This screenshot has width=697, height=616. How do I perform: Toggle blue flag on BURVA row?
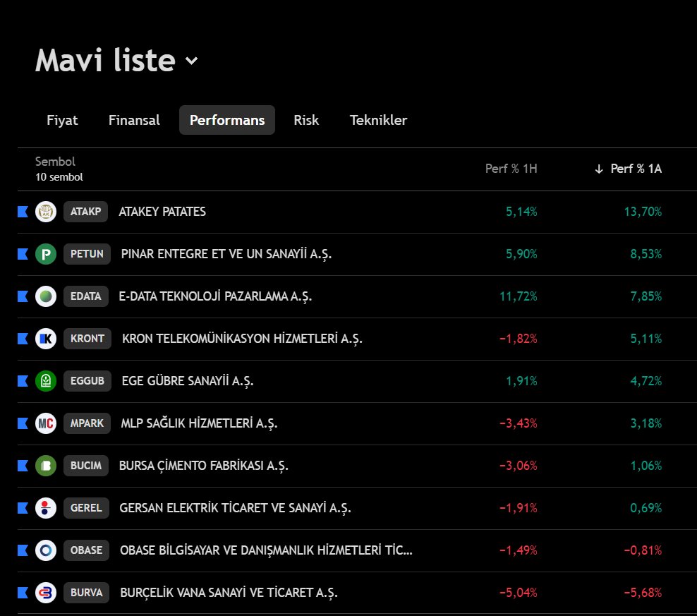(23, 593)
